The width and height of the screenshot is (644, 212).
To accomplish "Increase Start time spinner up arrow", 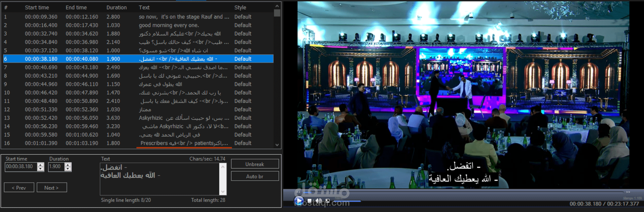I will [x=41, y=165].
